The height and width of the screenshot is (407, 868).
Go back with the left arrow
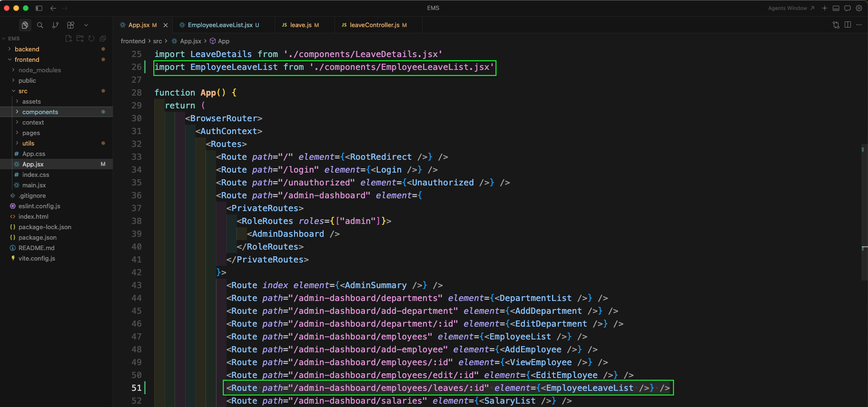(x=53, y=8)
